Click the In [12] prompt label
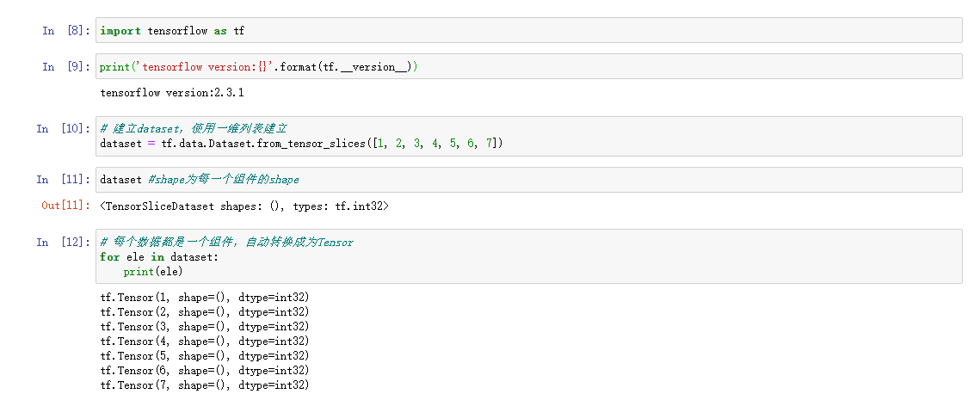 (64, 243)
